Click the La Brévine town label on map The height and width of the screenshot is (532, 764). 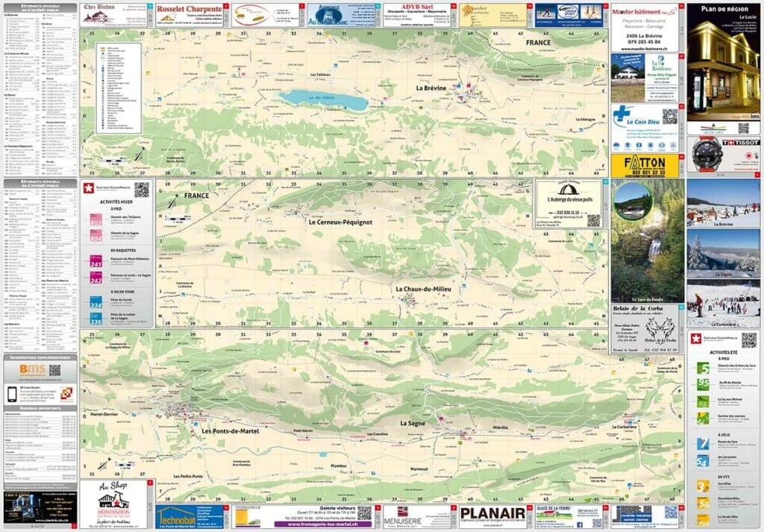tap(430, 88)
